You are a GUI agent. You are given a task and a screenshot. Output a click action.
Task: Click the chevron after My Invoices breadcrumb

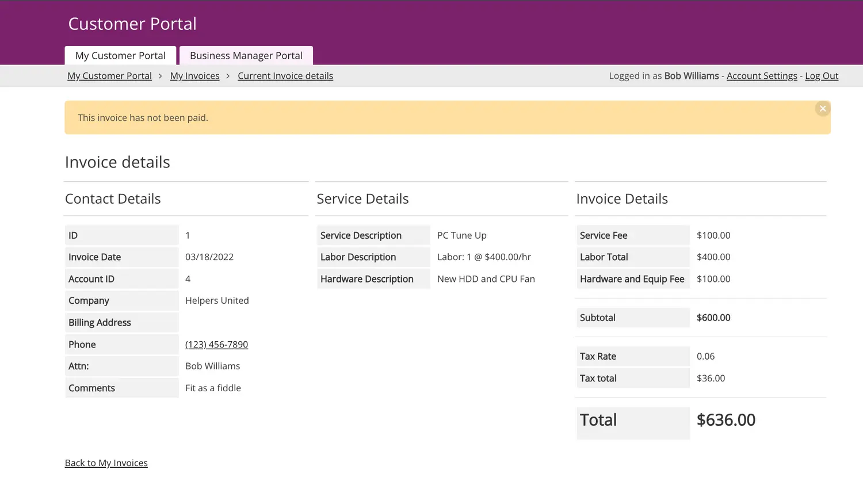pos(228,76)
